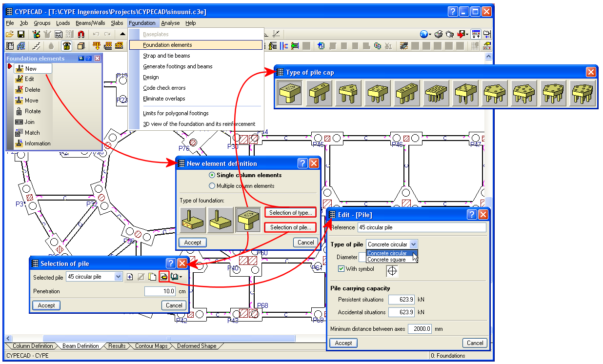Save the job with the floppy disk icon
The image size is (603, 364).
[21, 34]
